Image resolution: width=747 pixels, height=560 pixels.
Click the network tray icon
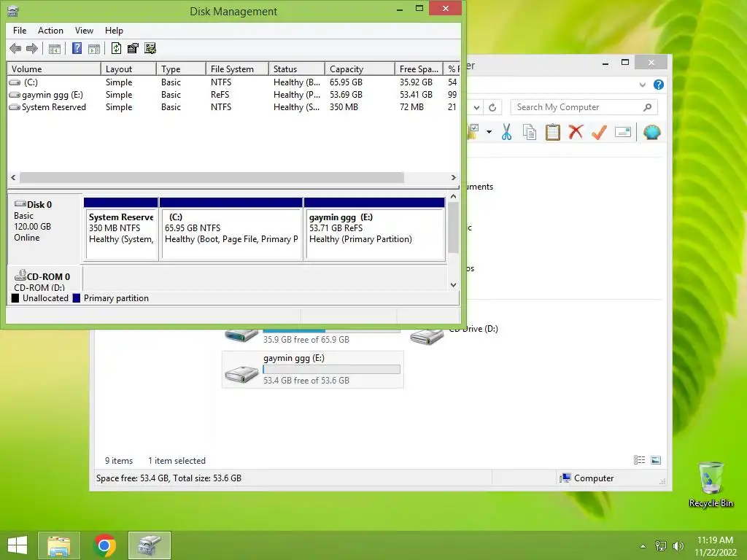661,546
